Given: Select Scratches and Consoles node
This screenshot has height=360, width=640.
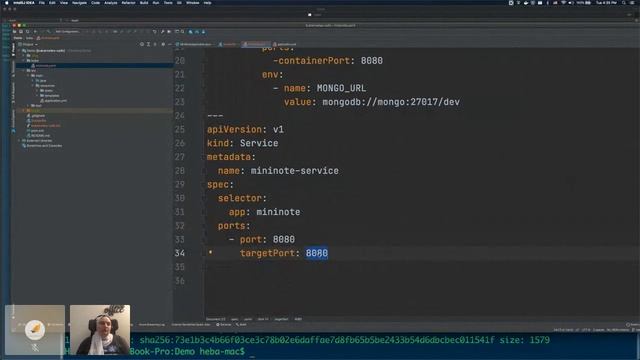Looking at the screenshot, I should point(42,146).
